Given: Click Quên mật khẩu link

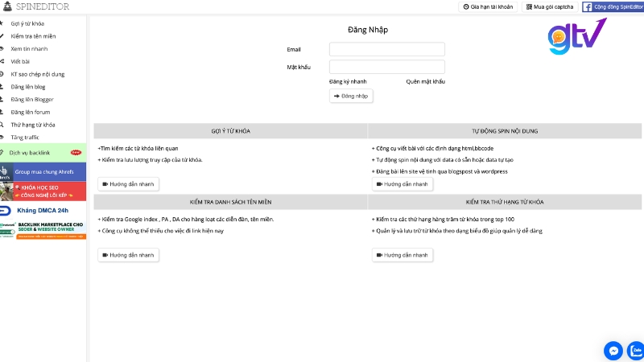Looking at the screenshot, I should [x=426, y=81].
